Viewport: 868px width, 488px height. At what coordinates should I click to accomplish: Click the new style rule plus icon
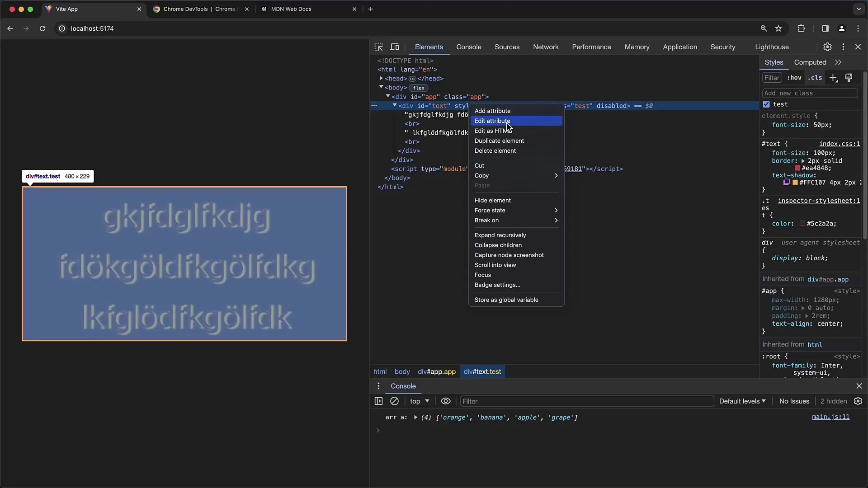[x=833, y=78]
